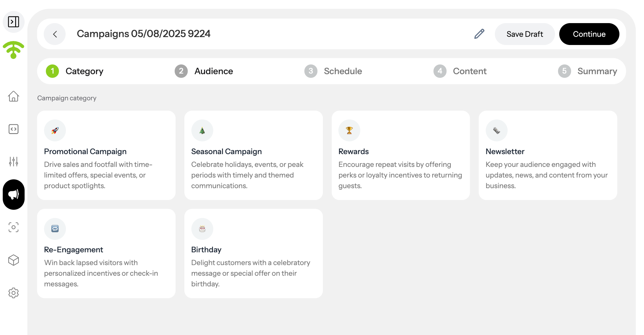Click the 'Drive sales and footfall' description

(x=98, y=175)
